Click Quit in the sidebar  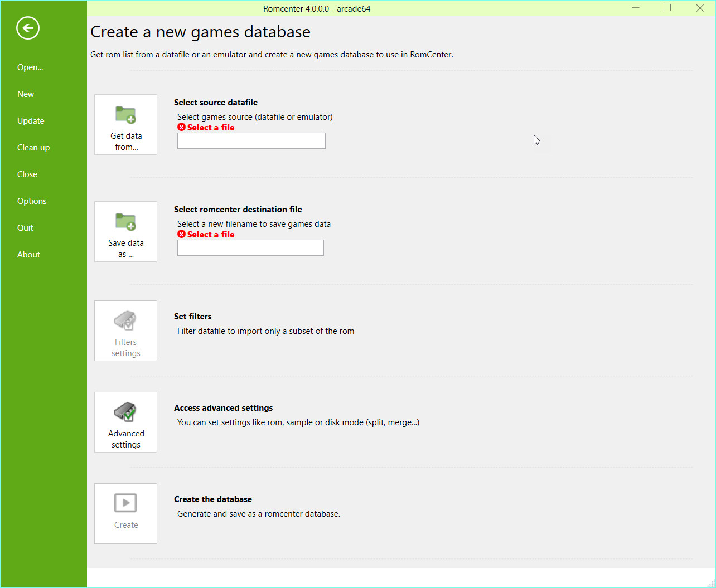pos(25,228)
